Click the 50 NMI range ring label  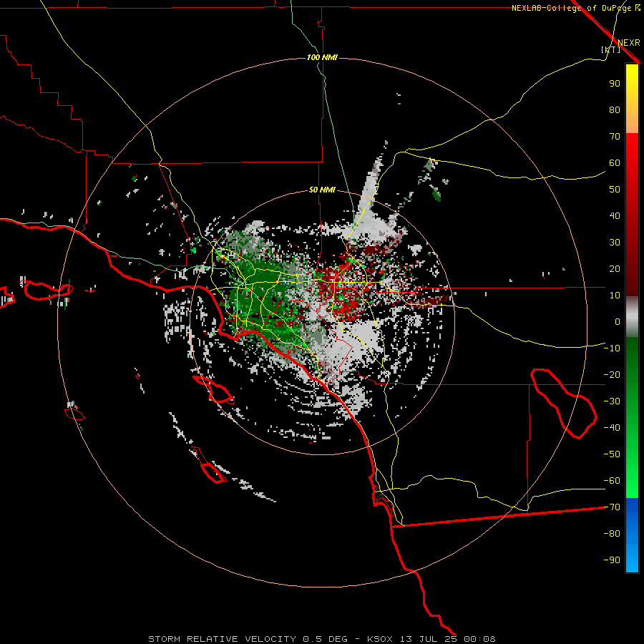[322, 190]
